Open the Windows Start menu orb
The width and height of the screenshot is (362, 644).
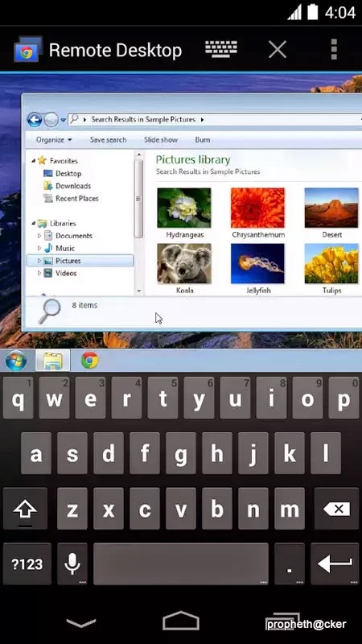coord(16,361)
